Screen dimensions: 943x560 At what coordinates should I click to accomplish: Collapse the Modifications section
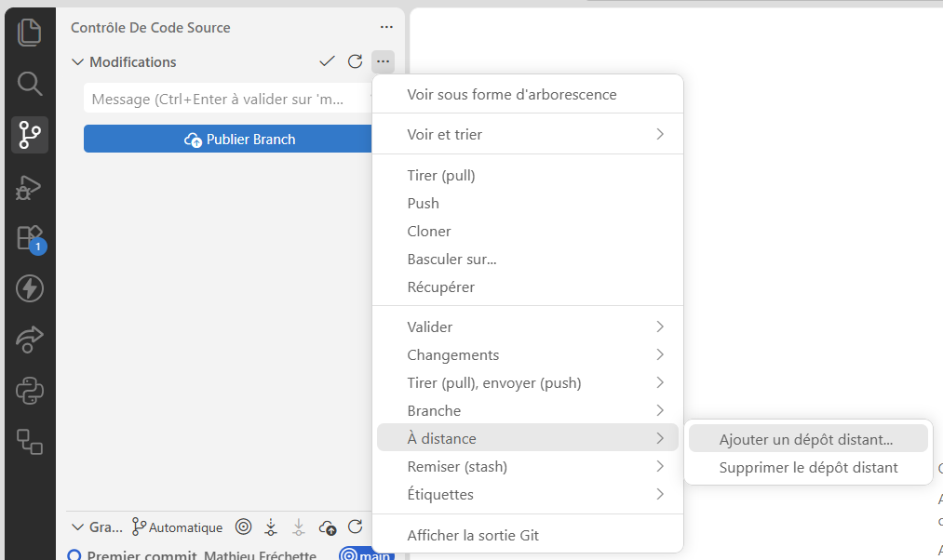click(77, 62)
